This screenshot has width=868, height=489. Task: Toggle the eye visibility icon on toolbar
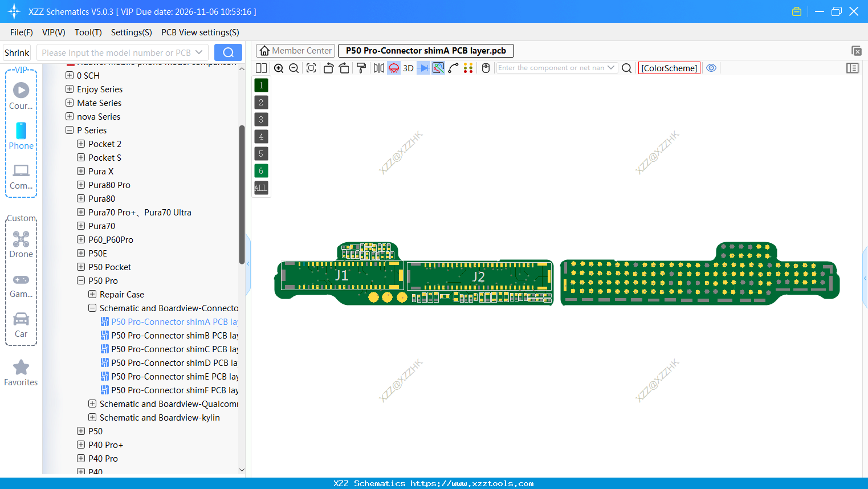click(711, 68)
